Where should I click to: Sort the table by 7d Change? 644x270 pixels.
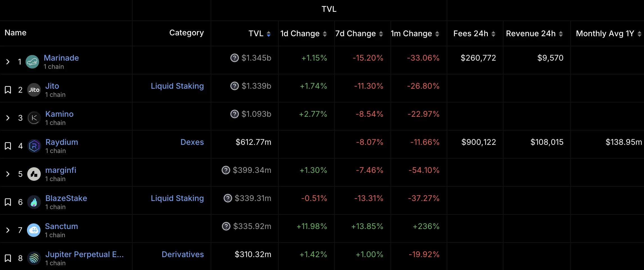point(381,34)
